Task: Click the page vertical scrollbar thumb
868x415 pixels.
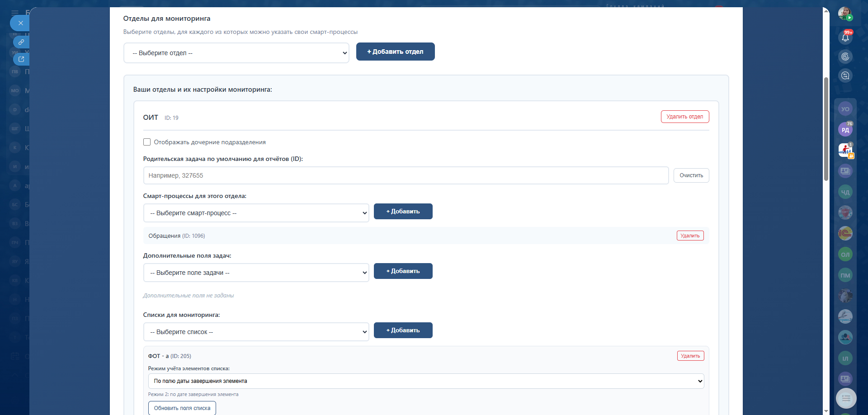Action: click(826, 129)
